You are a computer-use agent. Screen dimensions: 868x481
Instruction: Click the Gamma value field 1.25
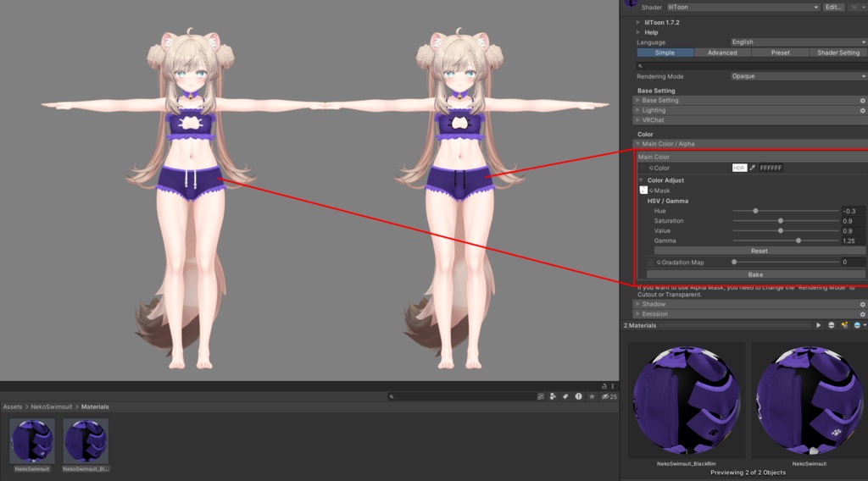853,241
